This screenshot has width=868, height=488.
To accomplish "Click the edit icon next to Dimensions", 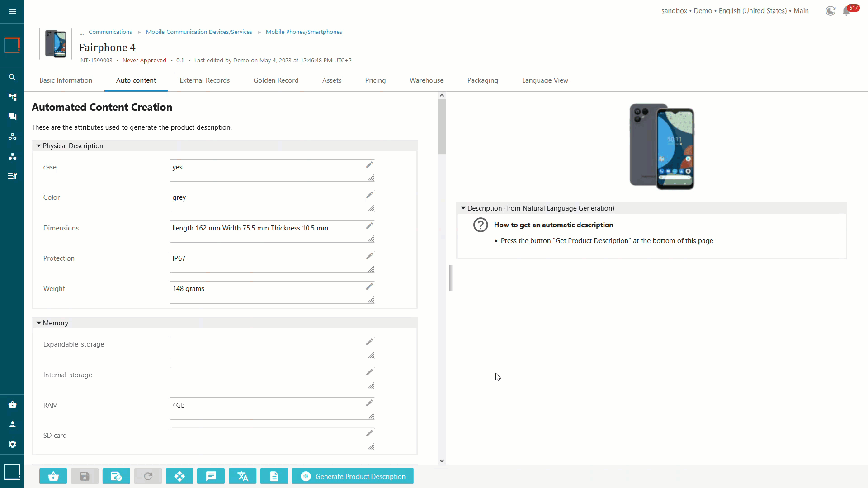I will 370,226.
